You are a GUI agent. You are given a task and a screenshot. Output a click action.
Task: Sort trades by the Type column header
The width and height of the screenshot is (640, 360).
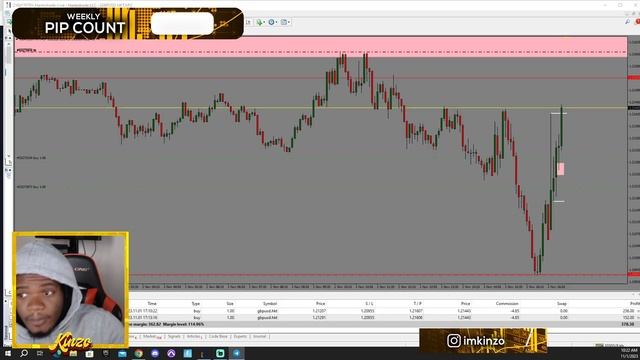[x=196, y=304]
